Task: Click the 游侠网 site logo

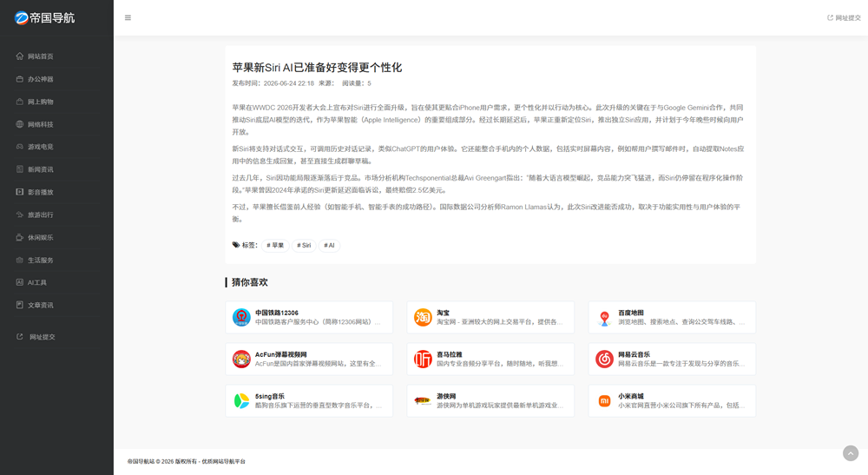Action: (x=423, y=401)
